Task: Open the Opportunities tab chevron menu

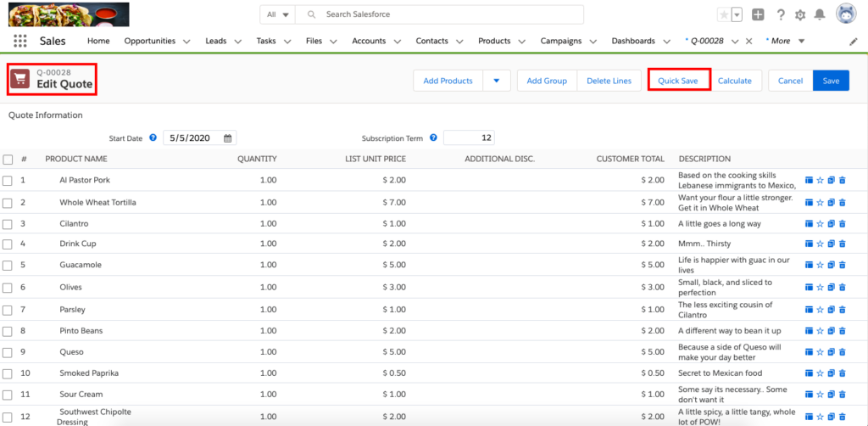Action: point(186,41)
